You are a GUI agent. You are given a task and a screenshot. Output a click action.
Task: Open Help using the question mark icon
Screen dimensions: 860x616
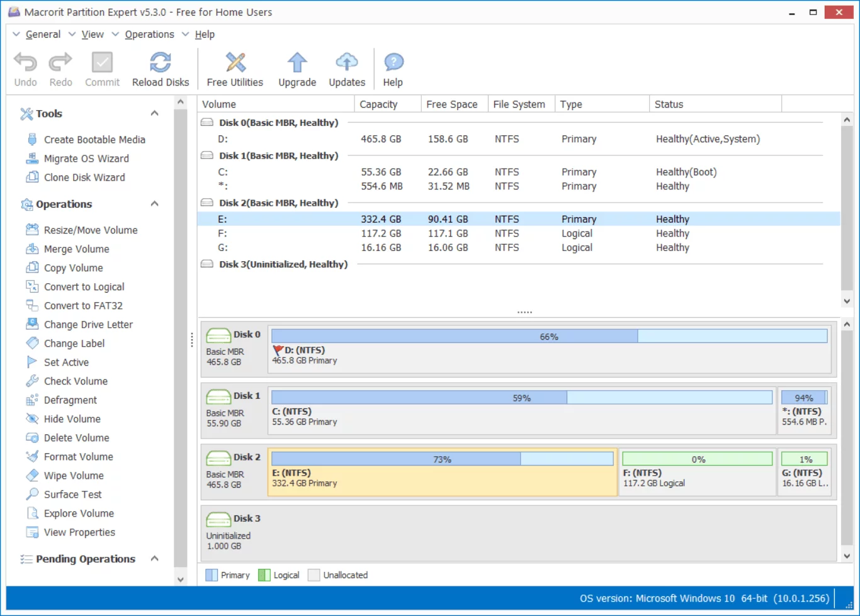(x=393, y=63)
